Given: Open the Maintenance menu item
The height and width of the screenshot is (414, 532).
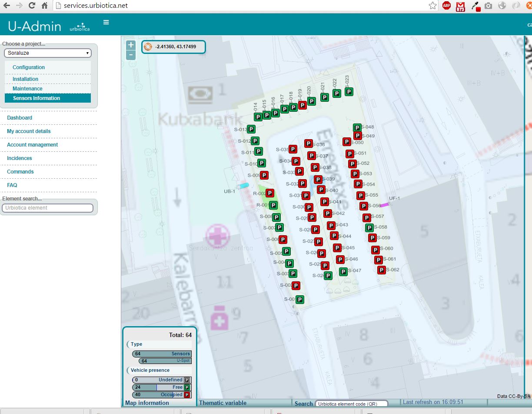Looking at the screenshot, I should [27, 89].
